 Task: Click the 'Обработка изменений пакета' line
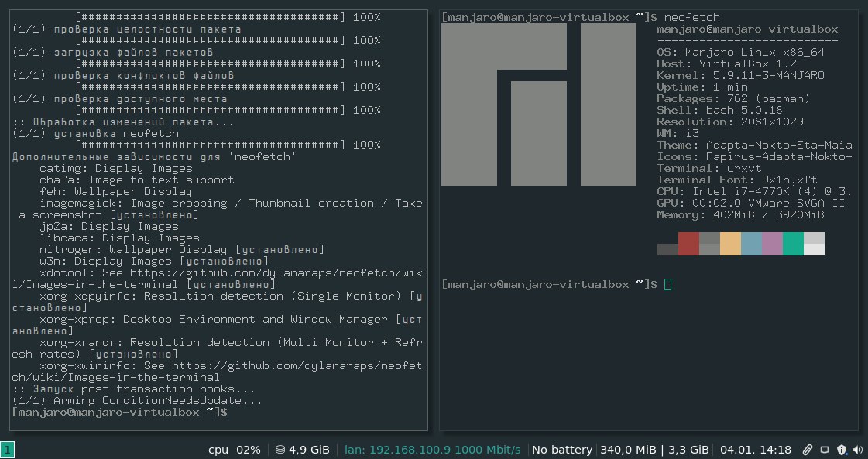123,122
